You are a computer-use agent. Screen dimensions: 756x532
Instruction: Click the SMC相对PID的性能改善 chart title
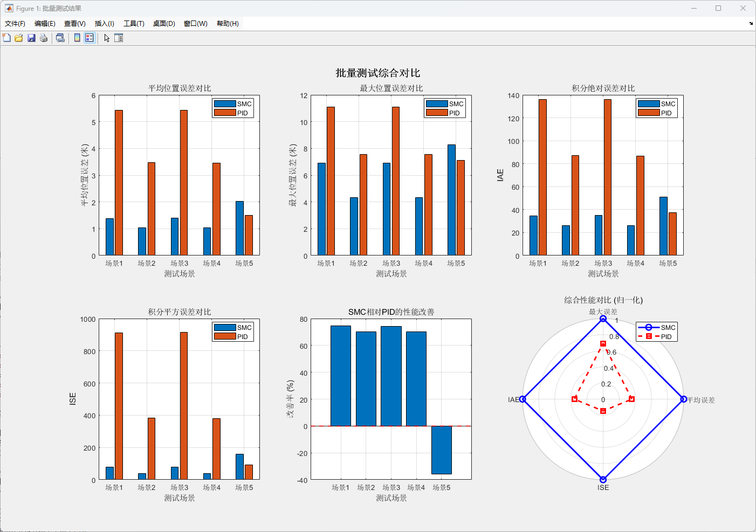tap(391, 312)
